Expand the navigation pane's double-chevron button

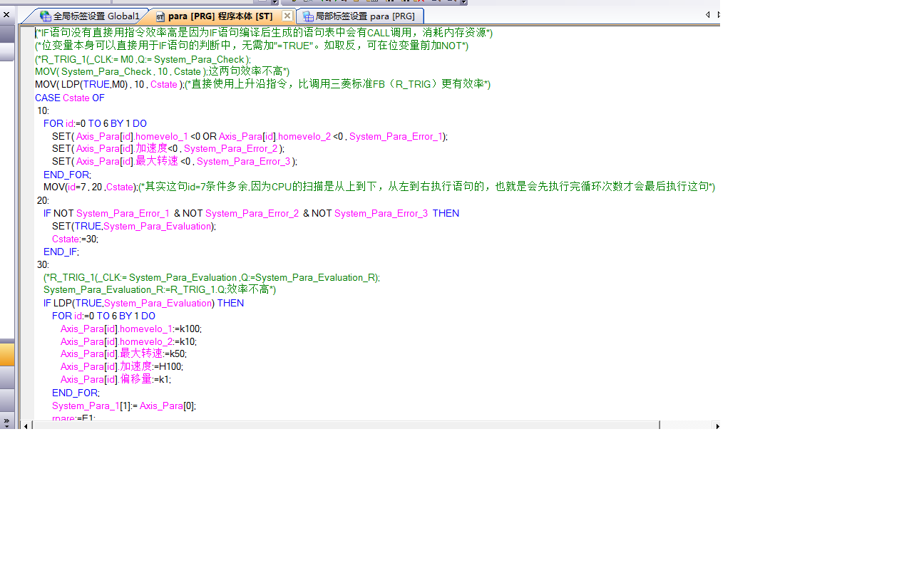point(7,421)
